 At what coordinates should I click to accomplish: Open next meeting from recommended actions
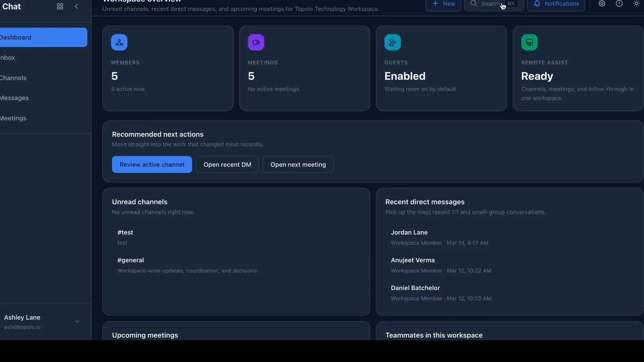(x=298, y=164)
